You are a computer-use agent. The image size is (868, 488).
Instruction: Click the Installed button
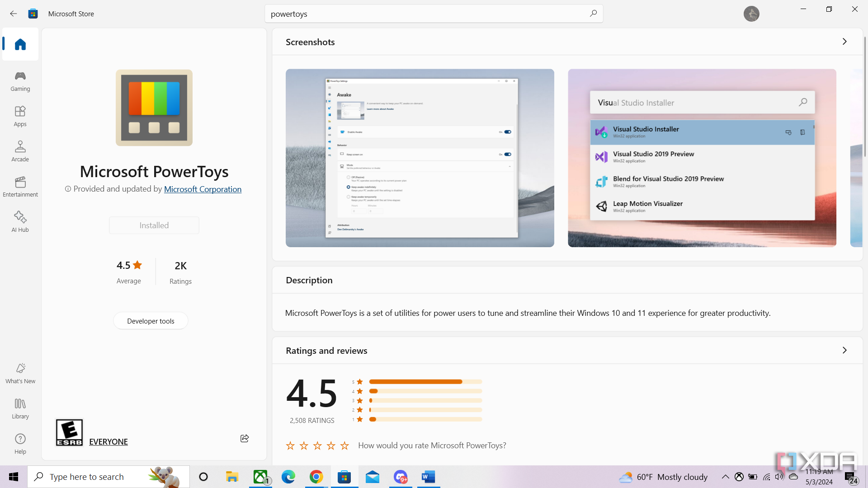(x=154, y=225)
